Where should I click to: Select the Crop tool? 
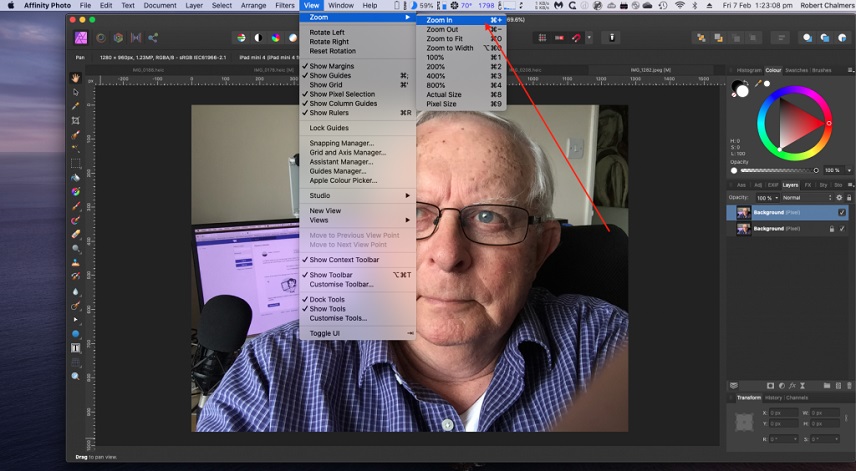pos(75,121)
